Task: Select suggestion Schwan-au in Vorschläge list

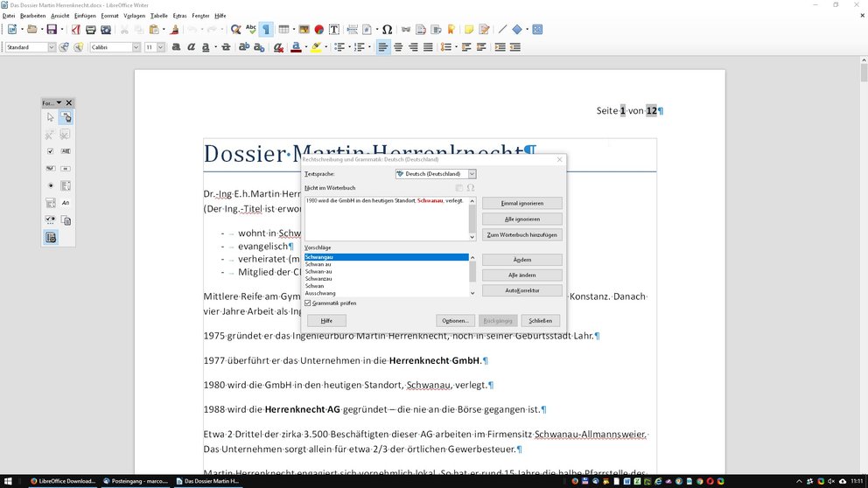Action: pos(318,272)
